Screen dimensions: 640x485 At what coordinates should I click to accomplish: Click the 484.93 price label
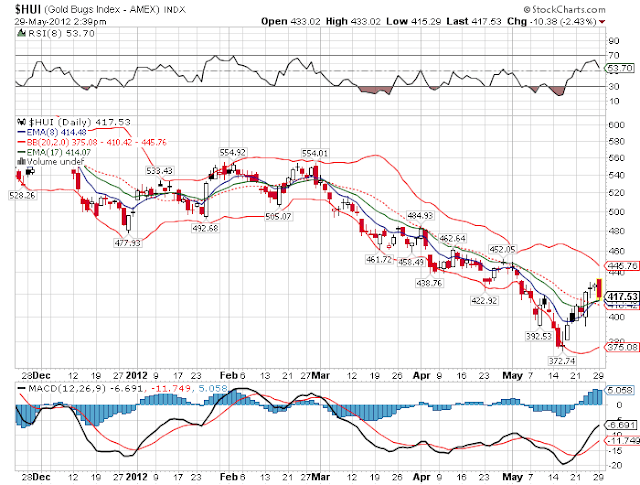(420, 215)
